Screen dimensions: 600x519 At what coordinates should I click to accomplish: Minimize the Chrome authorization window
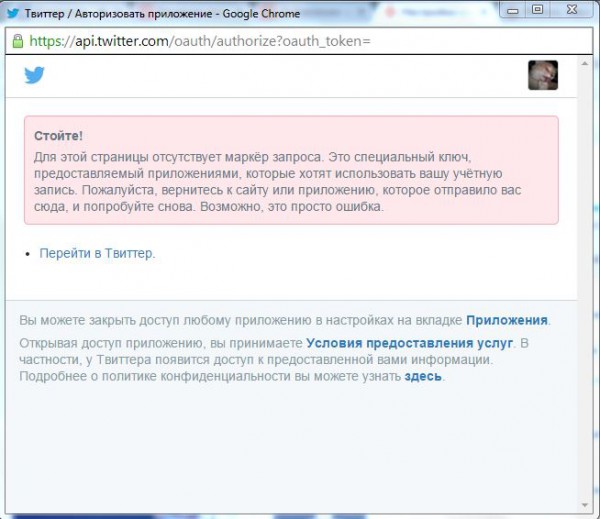(x=513, y=10)
